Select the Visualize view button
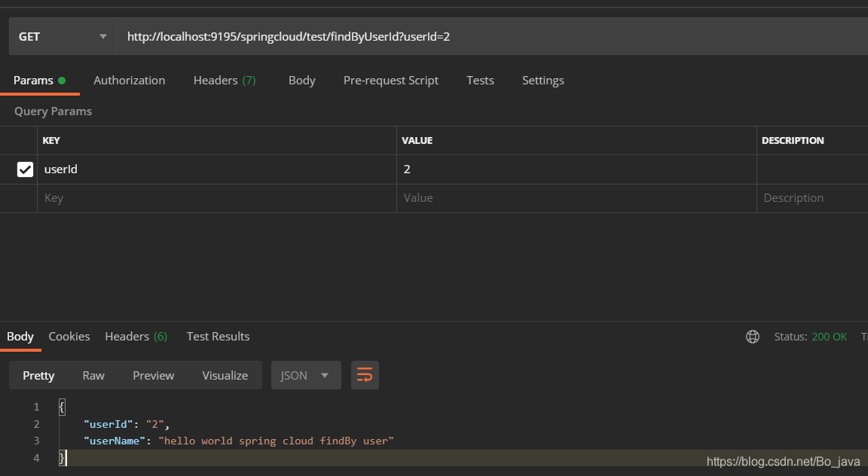The image size is (868, 476). [x=225, y=375]
